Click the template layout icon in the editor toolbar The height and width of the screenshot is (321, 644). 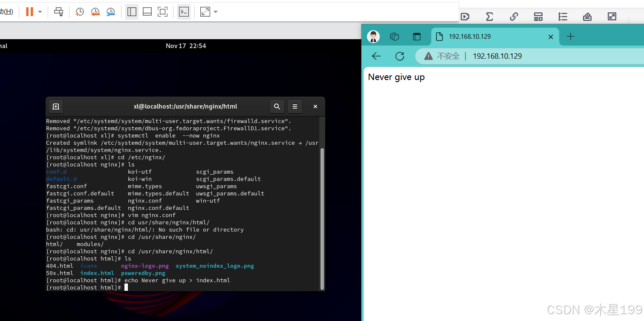538,17
